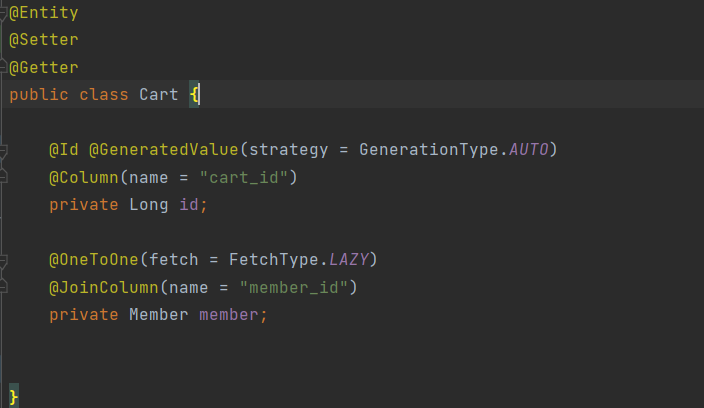Viewport: 704px width, 408px height.
Task: Click the @Id annotation
Action: coord(64,149)
